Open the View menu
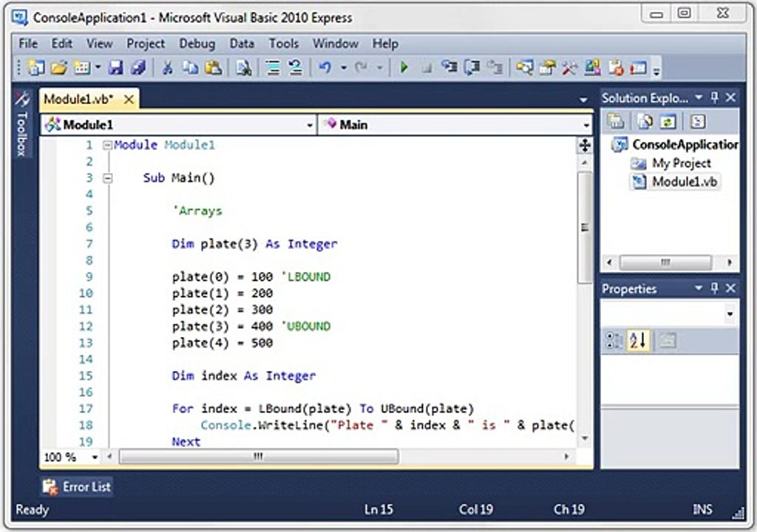This screenshot has height=532, width=757. click(100, 44)
